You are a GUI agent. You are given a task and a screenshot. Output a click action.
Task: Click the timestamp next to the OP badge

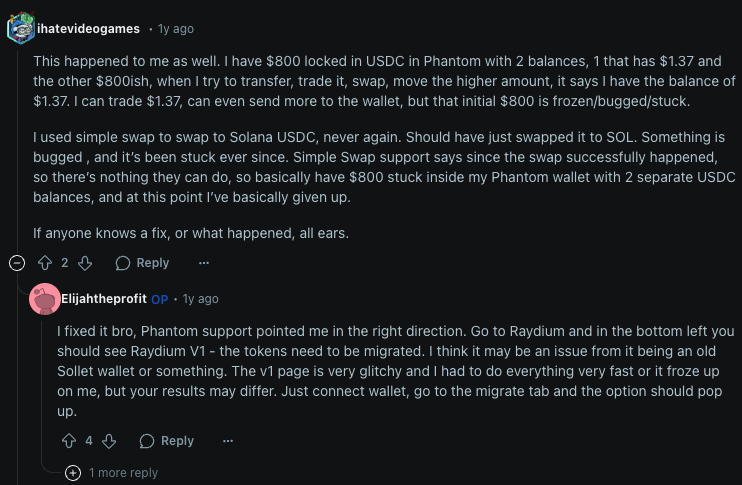[200, 299]
